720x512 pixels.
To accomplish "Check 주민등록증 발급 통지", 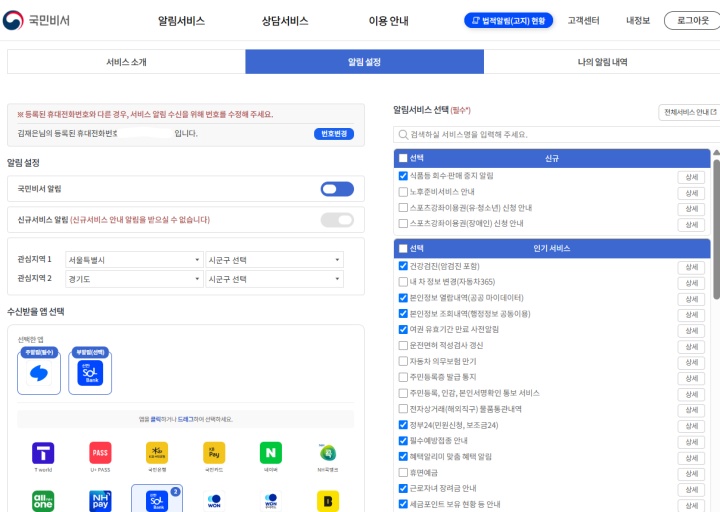I will [x=403, y=377].
